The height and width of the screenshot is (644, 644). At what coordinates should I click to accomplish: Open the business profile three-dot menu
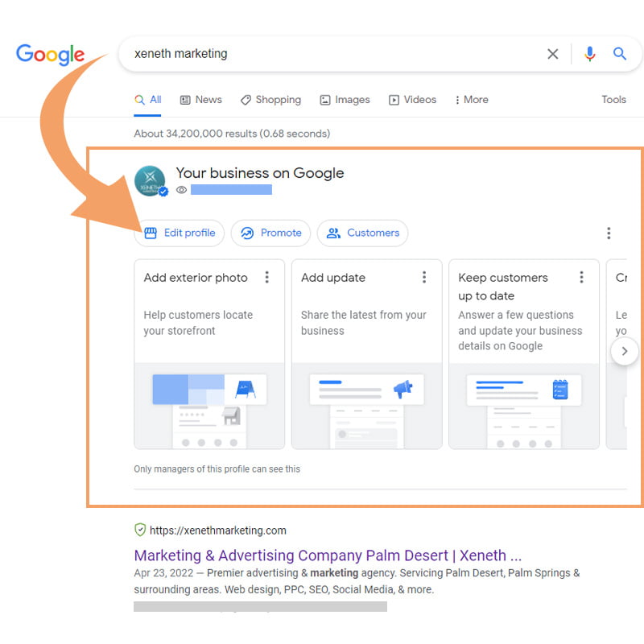(x=609, y=233)
